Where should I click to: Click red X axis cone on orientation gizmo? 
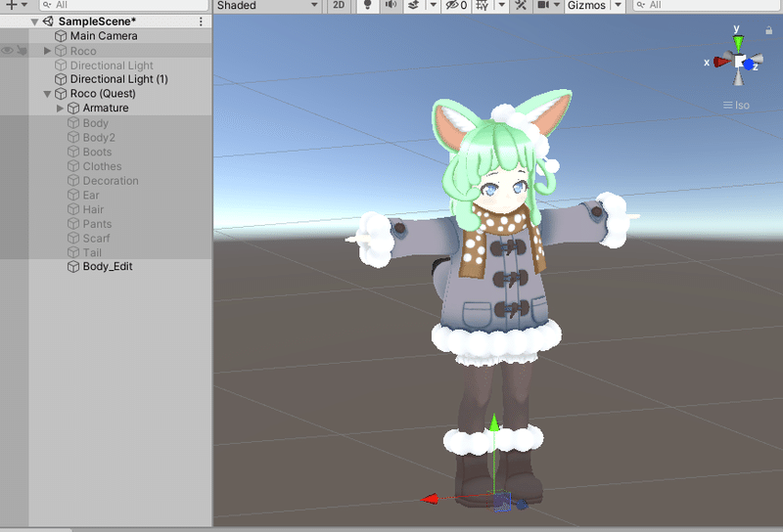coord(722,62)
